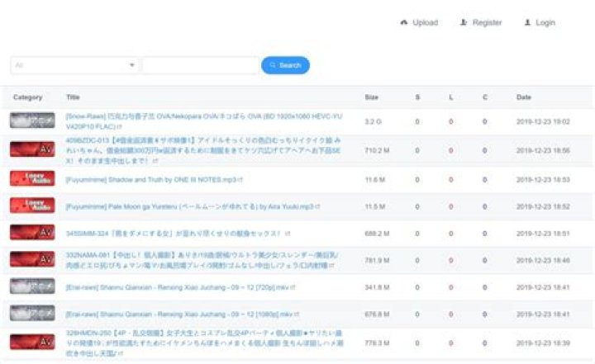The width and height of the screenshot is (595, 364).
Task: Select the 676.8 M size cell
Action: pos(377,314)
